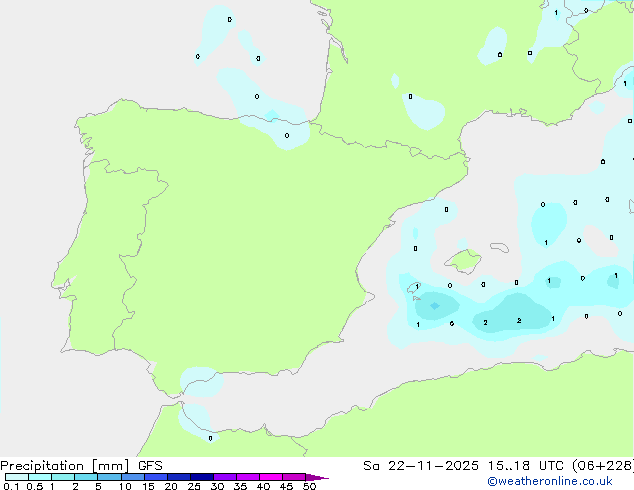Click the 5–10 mm legend swatch
Viewport: 634px width, 490px height.
click(109, 477)
